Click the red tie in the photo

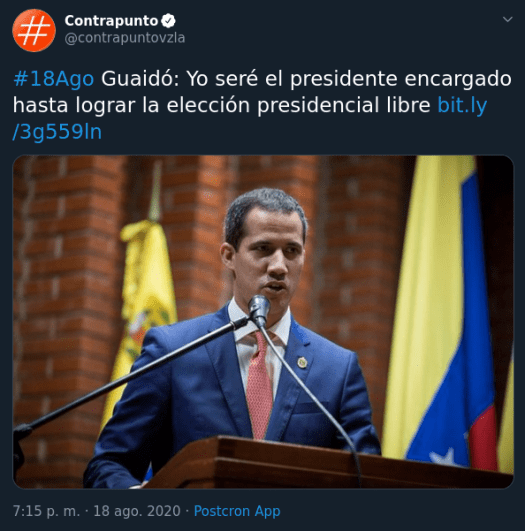coord(259,384)
